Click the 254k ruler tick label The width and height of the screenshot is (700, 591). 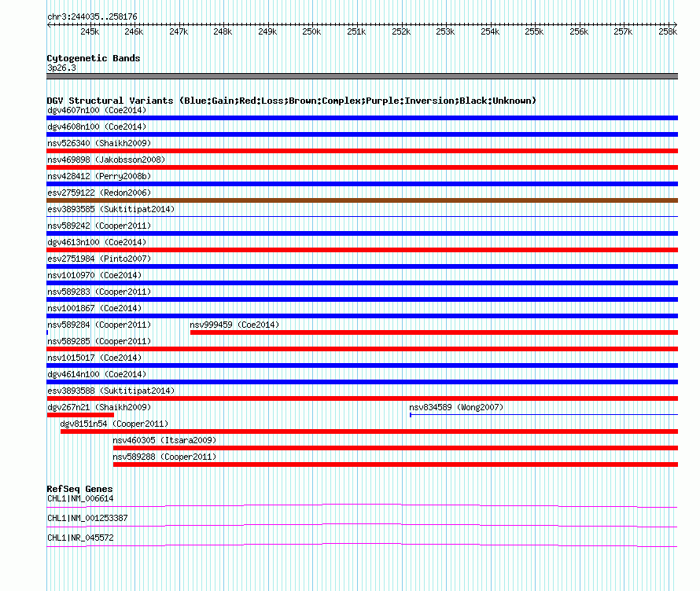click(490, 31)
